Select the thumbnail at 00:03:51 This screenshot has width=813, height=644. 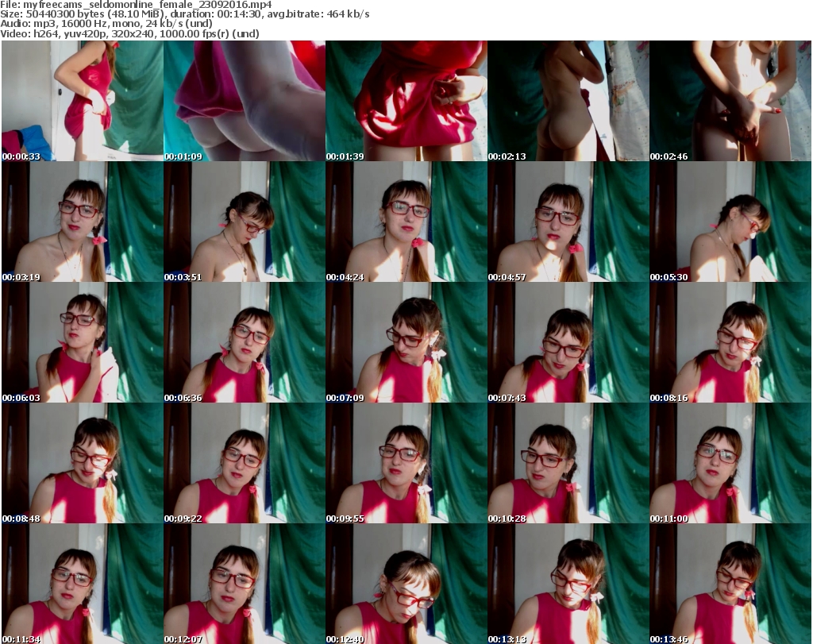(x=244, y=222)
